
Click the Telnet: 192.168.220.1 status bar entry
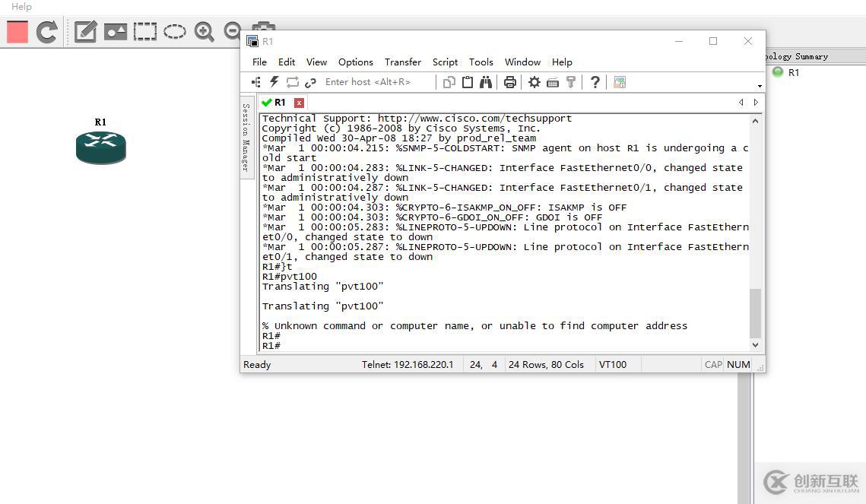point(408,364)
